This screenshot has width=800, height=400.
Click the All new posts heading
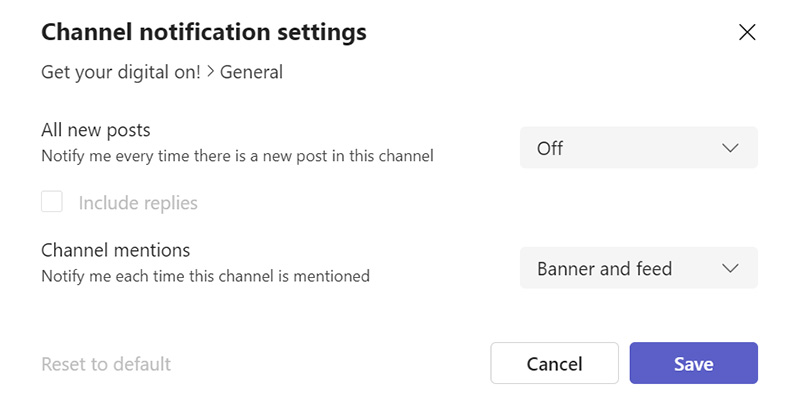(x=95, y=130)
